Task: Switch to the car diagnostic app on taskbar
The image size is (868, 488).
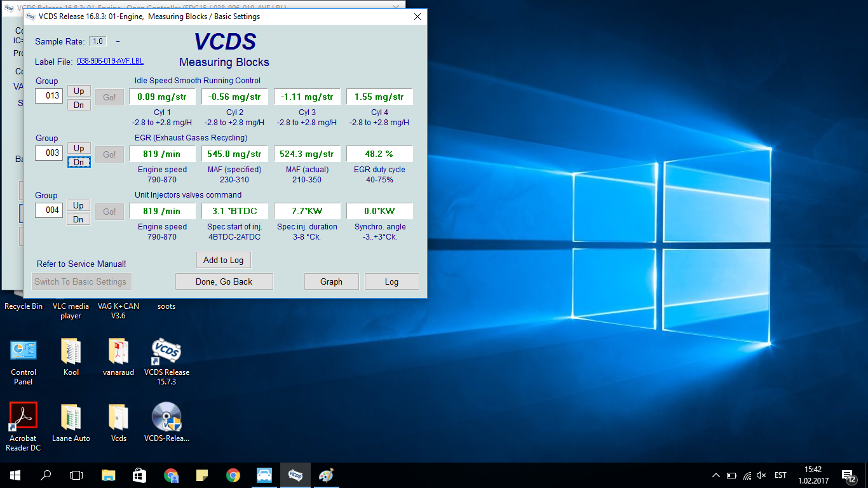Action: click(264, 475)
